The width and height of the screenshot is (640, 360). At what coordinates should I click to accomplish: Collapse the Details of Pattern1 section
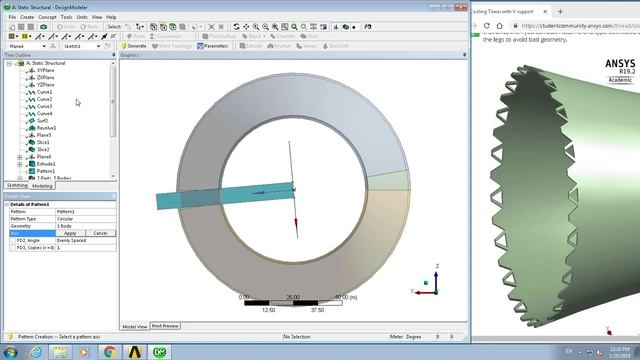coord(7,204)
